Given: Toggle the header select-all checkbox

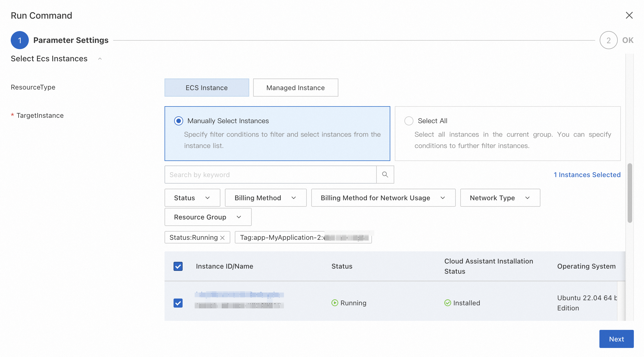Looking at the screenshot, I should tap(178, 266).
